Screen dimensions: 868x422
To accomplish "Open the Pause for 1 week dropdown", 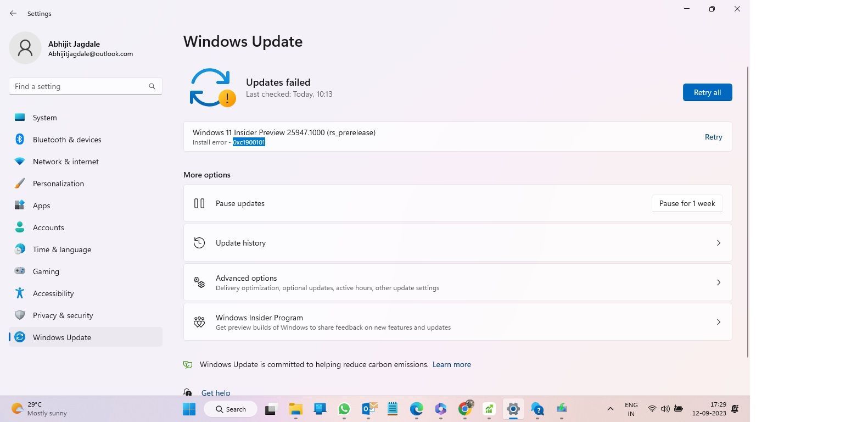I will click(687, 203).
